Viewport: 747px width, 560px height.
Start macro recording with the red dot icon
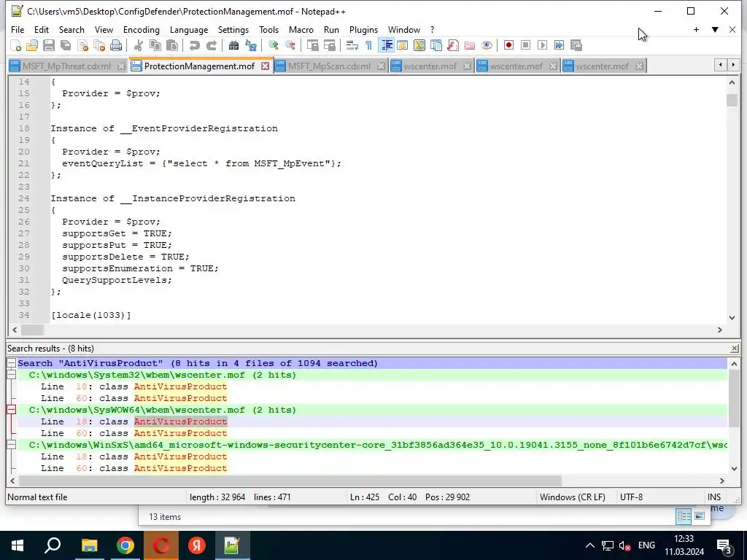click(508, 45)
